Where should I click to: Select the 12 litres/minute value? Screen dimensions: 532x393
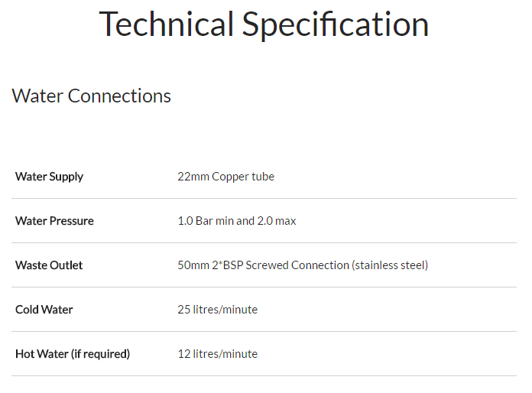[x=218, y=354]
